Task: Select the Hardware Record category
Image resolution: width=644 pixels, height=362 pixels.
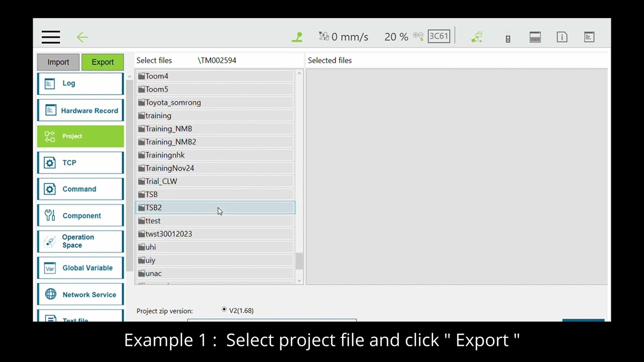Action: (80, 111)
